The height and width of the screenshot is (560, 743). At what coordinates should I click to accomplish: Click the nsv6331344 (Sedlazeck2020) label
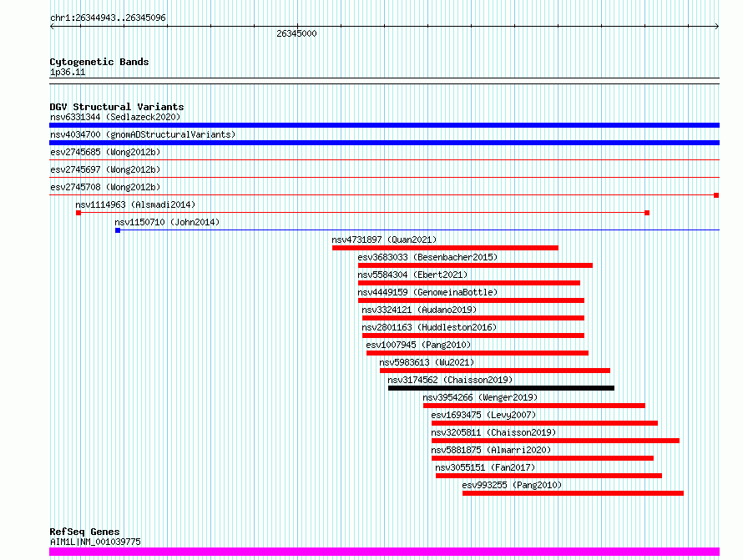pos(115,117)
